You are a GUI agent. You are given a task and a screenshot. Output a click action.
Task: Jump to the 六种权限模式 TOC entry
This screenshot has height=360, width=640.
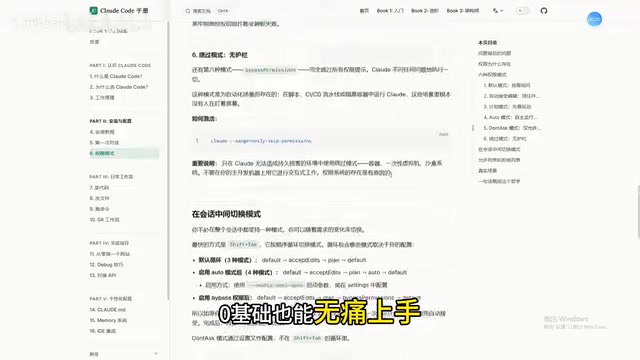click(492, 74)
